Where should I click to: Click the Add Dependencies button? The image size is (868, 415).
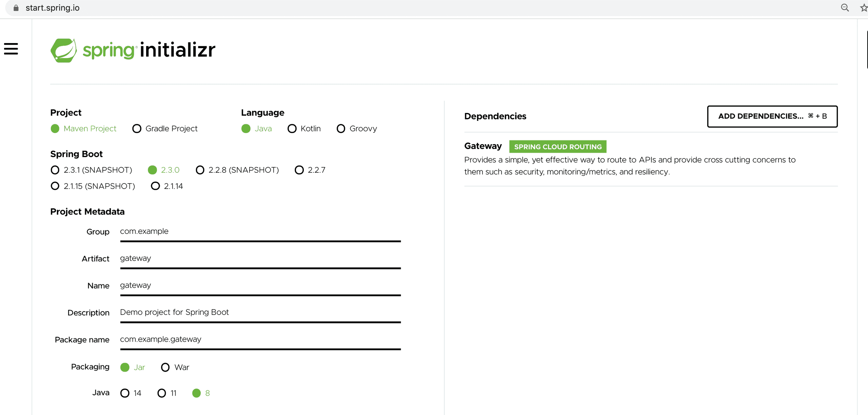click(772, 116)
